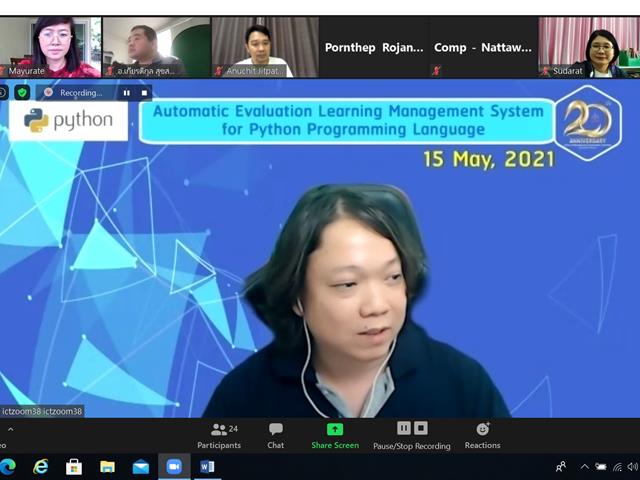The image size is (640, 480).
Task: Click the green encryption shield icon
Action: pos(22,93)
